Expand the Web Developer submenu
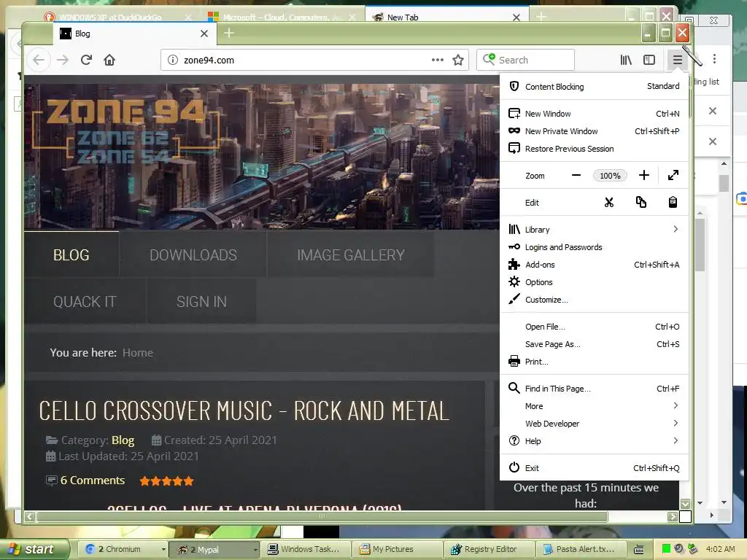This screenshot has width=747, height=560. coord(594,424)
